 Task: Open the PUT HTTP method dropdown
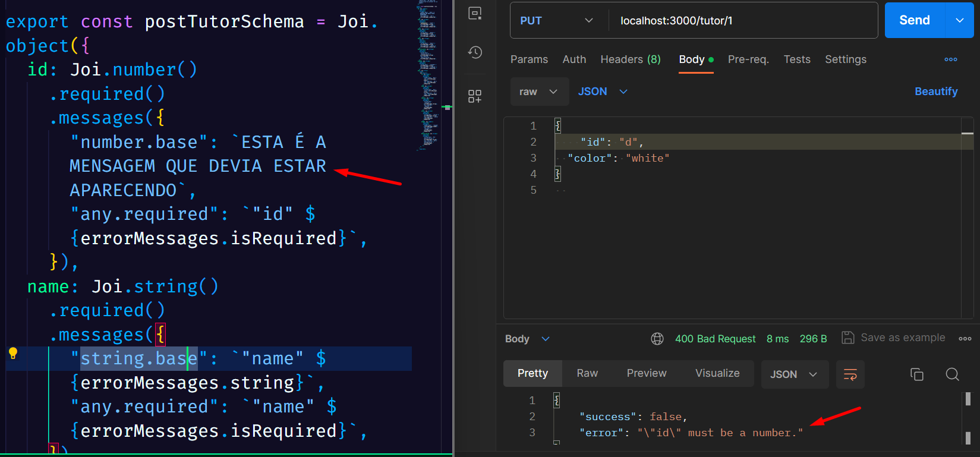pos(557,20)
